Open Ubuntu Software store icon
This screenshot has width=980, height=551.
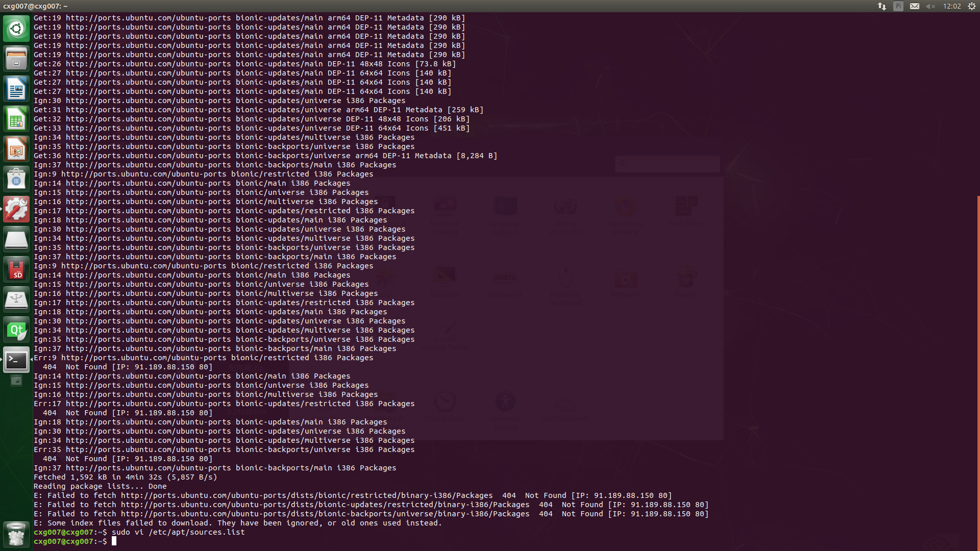pos(16,180)
